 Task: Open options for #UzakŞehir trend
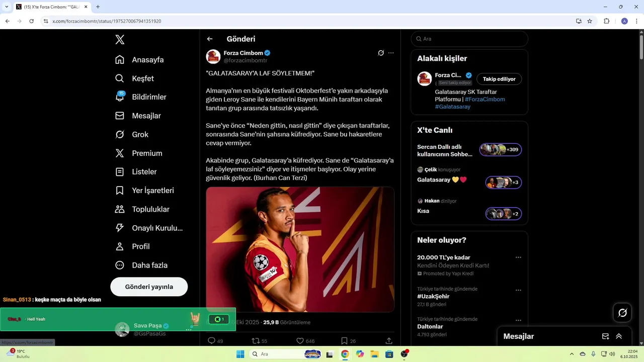[518, 290]
